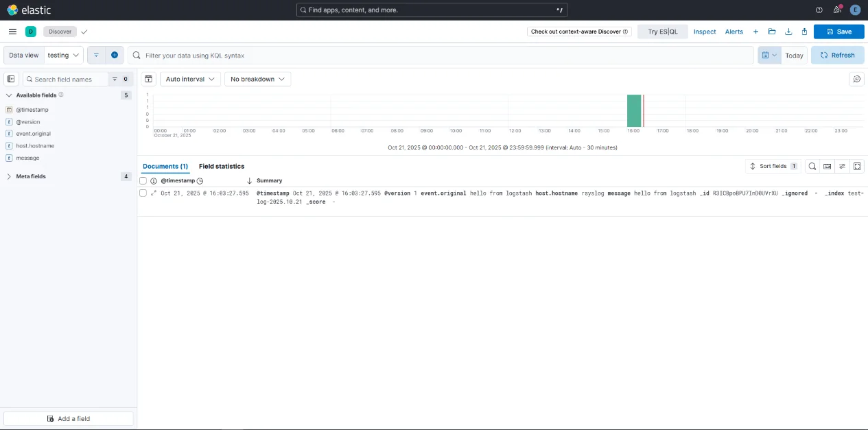
Task: Open the calendar quick date menu
Action: pyautogui.click(x=769, y=55)
